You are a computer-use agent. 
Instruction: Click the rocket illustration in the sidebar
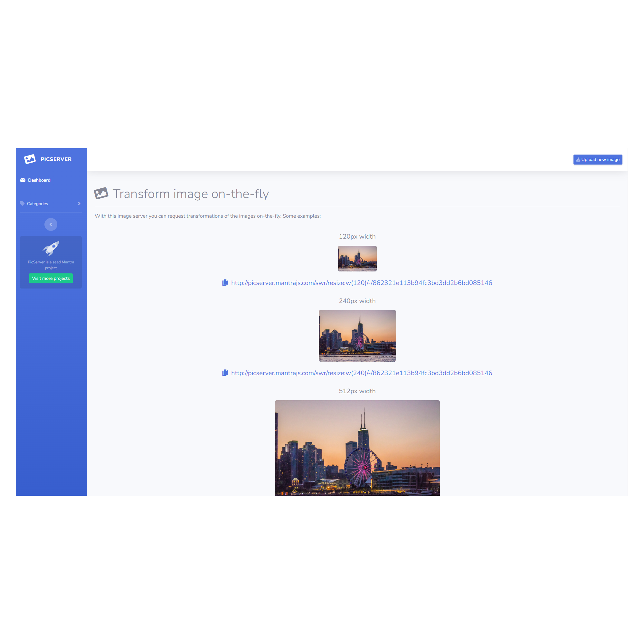click(51, 248)
